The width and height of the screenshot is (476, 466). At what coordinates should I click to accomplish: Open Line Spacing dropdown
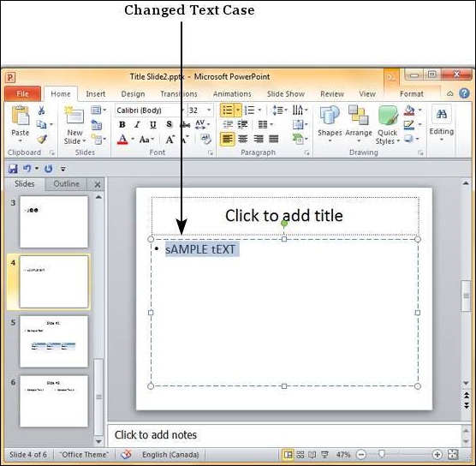(280, 110)
